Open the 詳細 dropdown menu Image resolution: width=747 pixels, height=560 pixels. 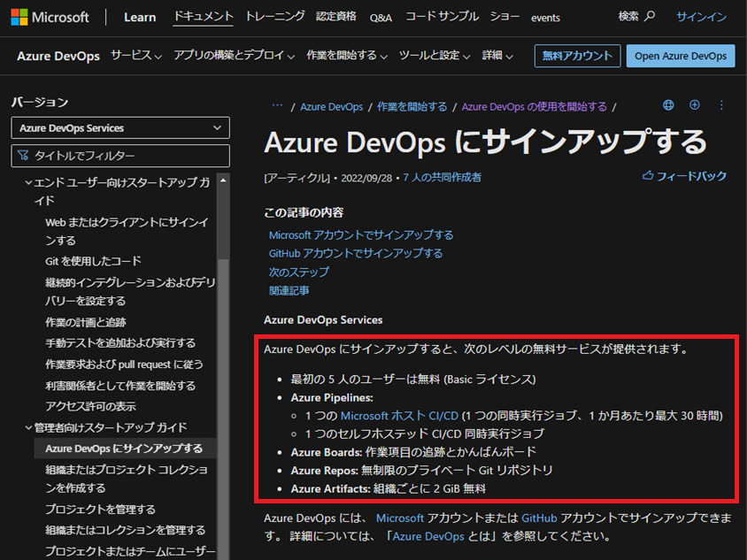pyautogui.click(x=497, y=56)
